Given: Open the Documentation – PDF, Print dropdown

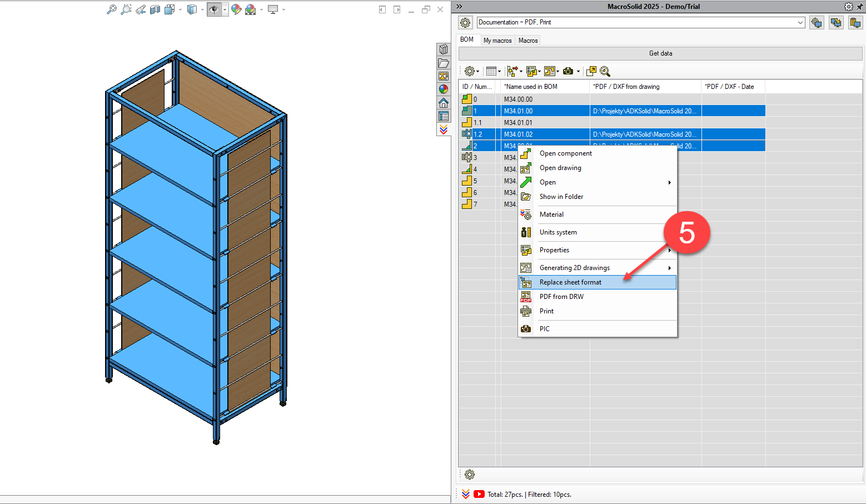Looking at the screenshot, I should tap(641, 22).
